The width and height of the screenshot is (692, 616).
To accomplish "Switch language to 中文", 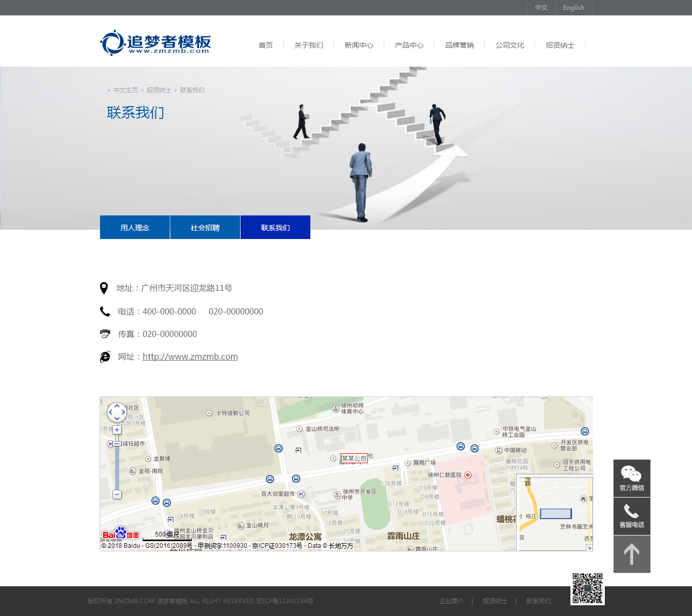I will pyautogui.click(x=541, y=8).
